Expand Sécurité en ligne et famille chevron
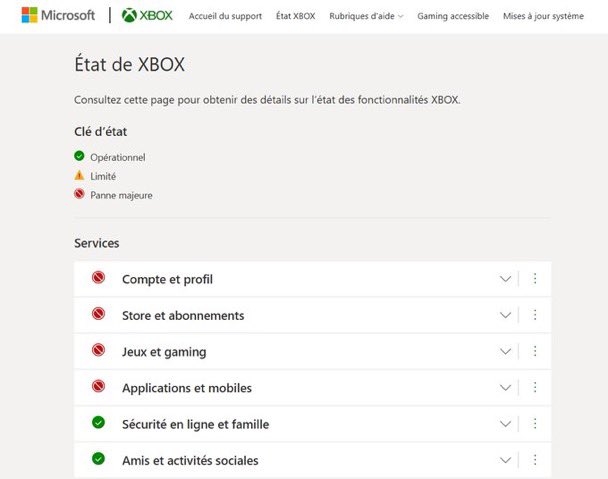This screenshot has height=479, width=608. (x=505, y=424)
